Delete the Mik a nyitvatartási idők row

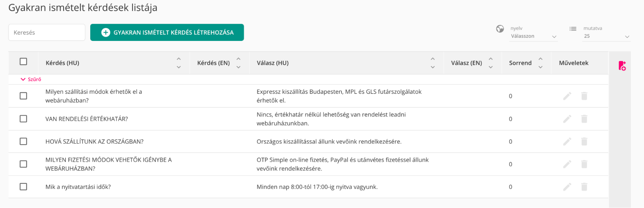584,187
